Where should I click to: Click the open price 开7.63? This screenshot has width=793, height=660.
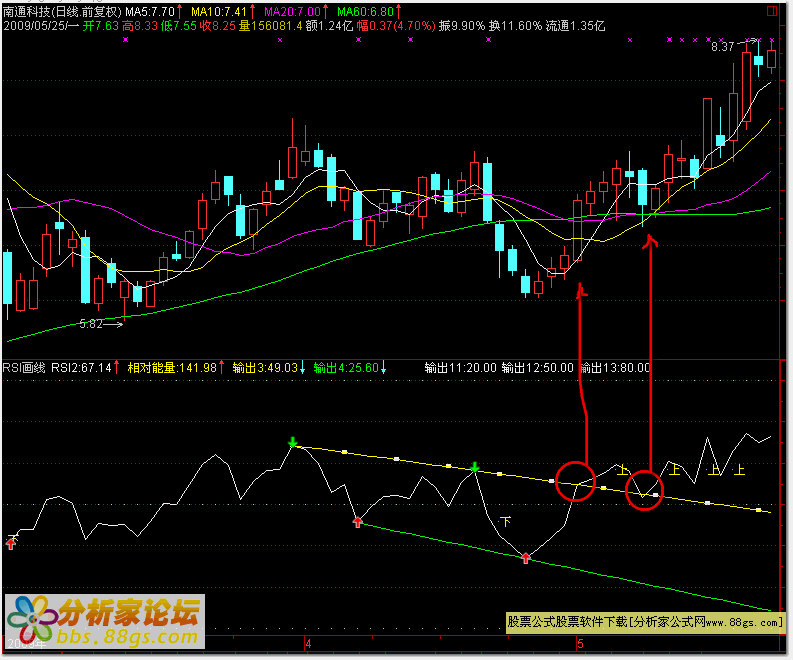pyautogui.click(x=101, y=26)
